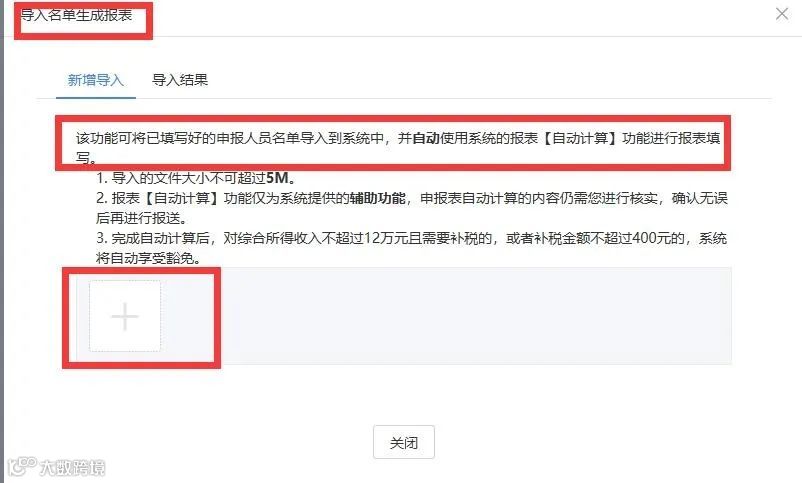
Task: Click the 大数跨境 watermark logo icon
Action: pyautogui.click(x=21, y=465)
